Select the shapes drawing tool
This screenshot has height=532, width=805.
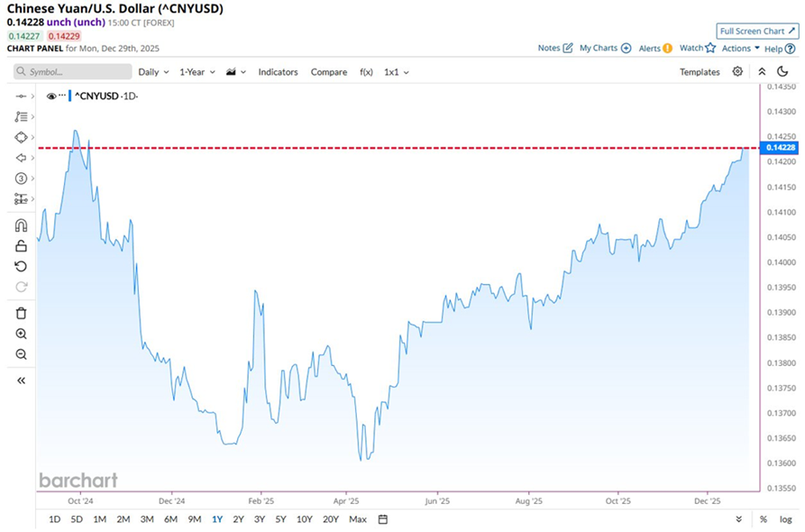click(x=21, y=137)
